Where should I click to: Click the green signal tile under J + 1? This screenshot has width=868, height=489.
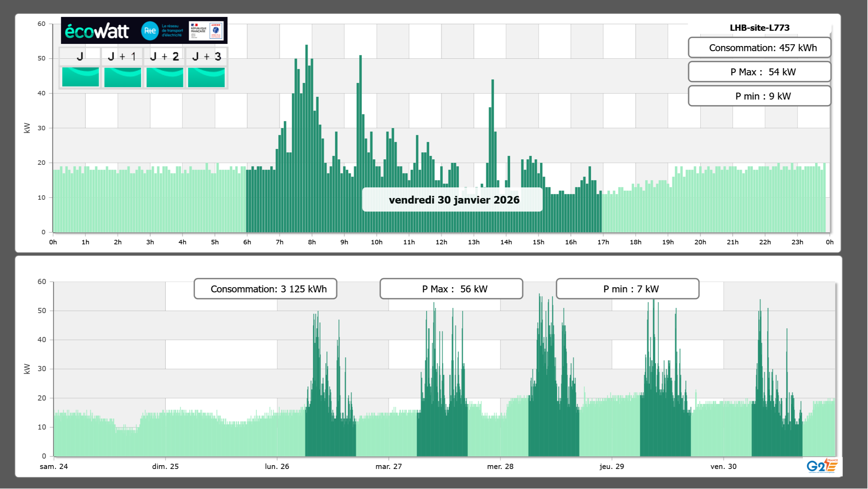123,77
